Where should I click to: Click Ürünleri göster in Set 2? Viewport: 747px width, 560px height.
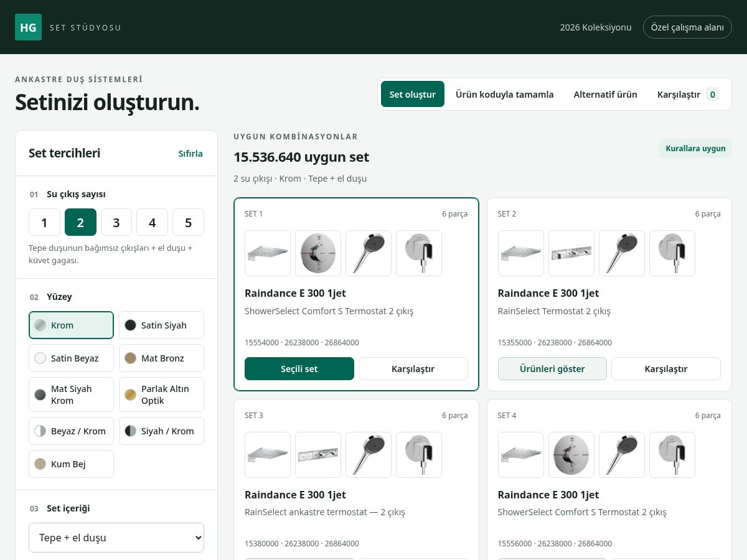(x=552, y=368)
